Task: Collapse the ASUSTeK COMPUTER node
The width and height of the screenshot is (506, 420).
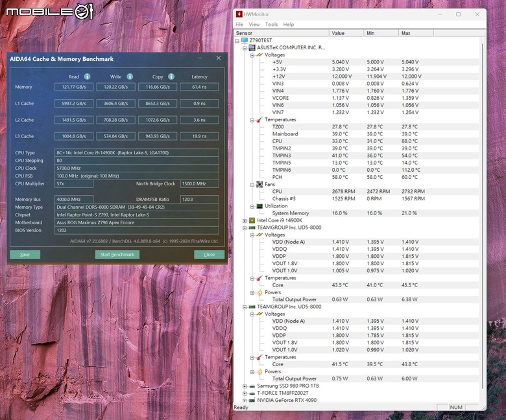Action: [x=245, y=48]
